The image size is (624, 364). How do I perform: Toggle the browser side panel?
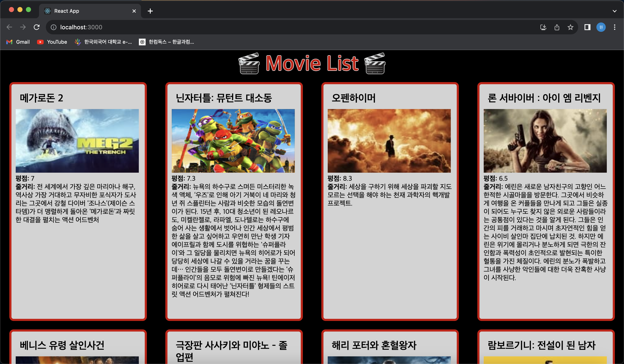(587, 27)
